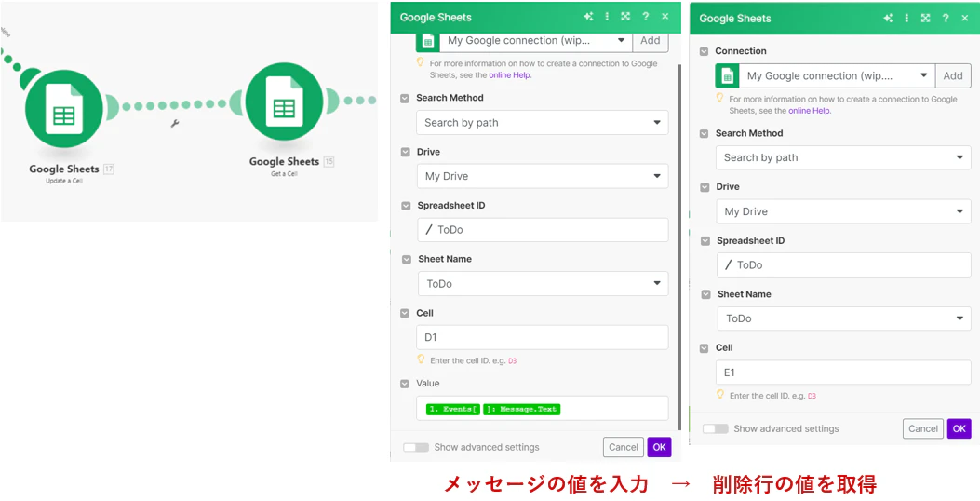Open Sheet Name dropdown in right dialog
Image resolution: width=980 pixels, height=501 pixels.
click(x=844, y=318)
